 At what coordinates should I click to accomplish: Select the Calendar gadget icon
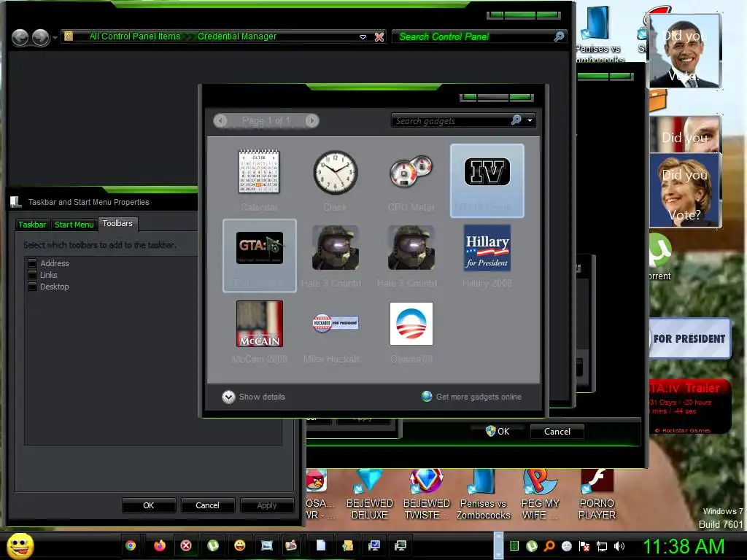click(259, 172)
